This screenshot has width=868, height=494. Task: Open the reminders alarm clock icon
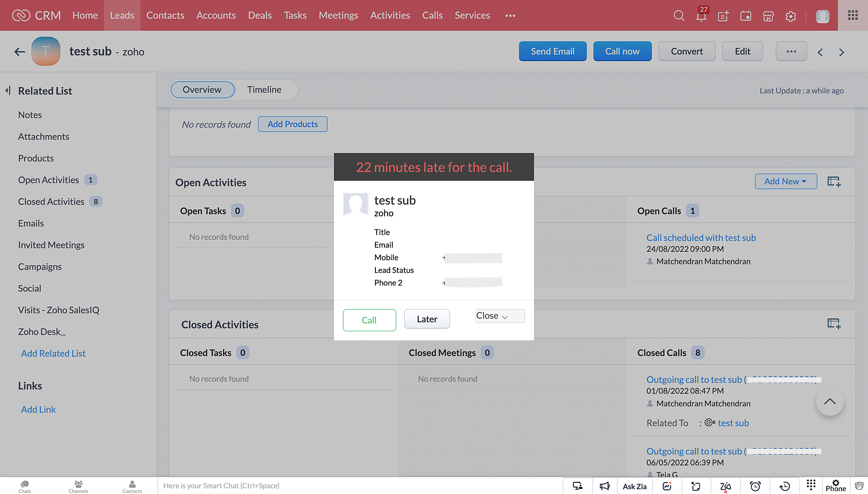coord(755,486)
